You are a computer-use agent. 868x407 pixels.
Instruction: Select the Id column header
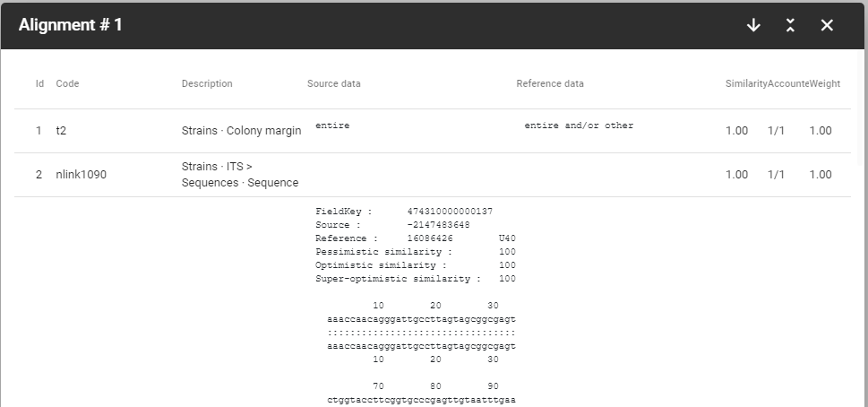[x=39, y=83]
